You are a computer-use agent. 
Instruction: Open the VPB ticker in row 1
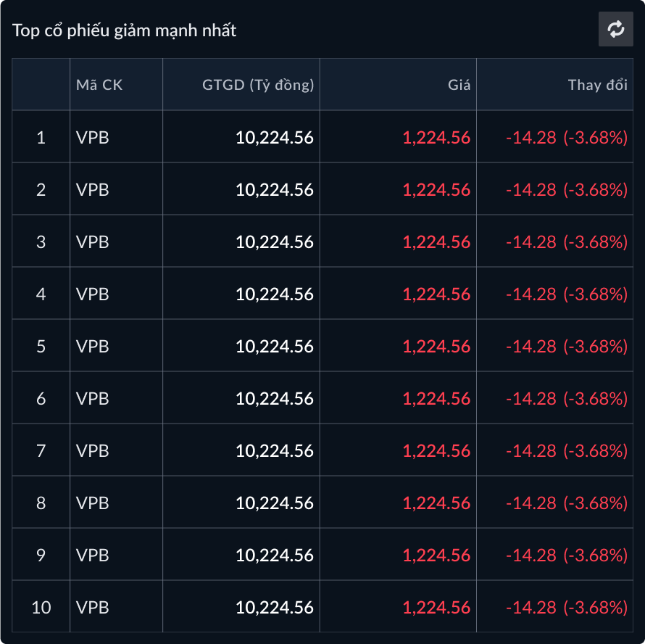93,137
